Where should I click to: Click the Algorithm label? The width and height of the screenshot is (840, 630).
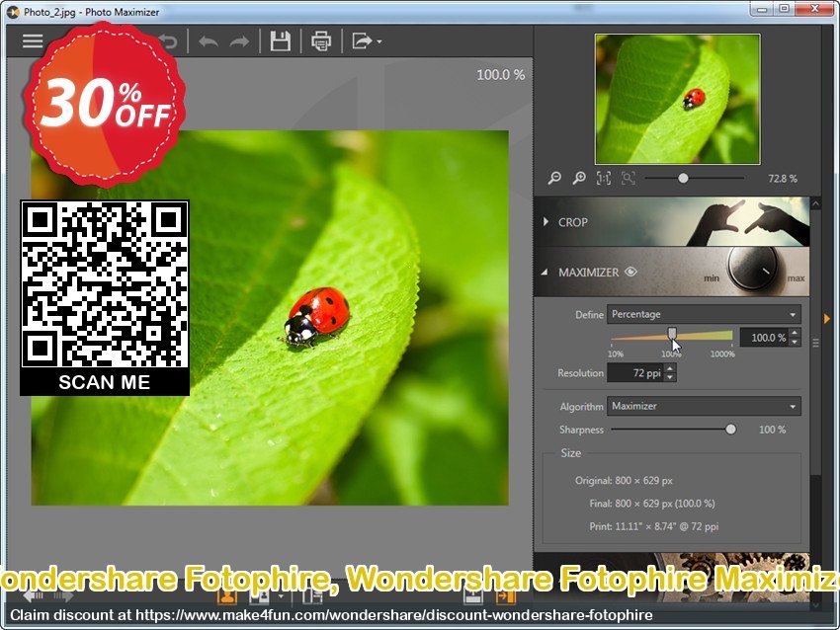[582, 407]
